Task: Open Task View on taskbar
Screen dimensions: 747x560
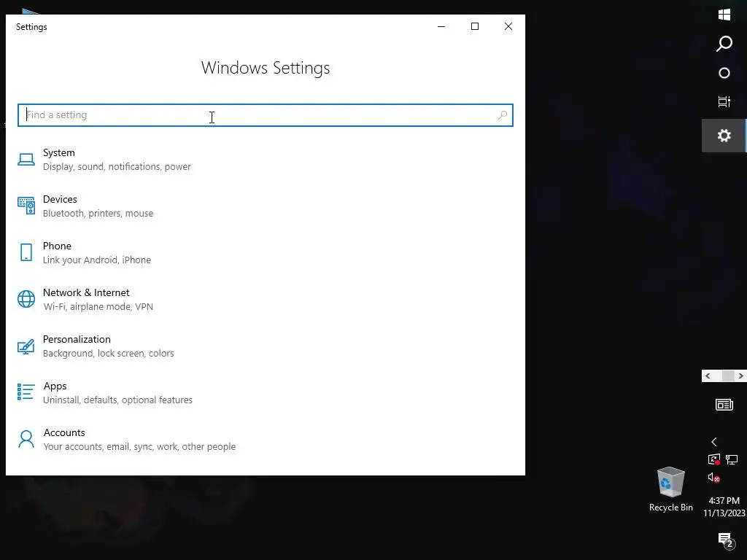Action: 724,101
